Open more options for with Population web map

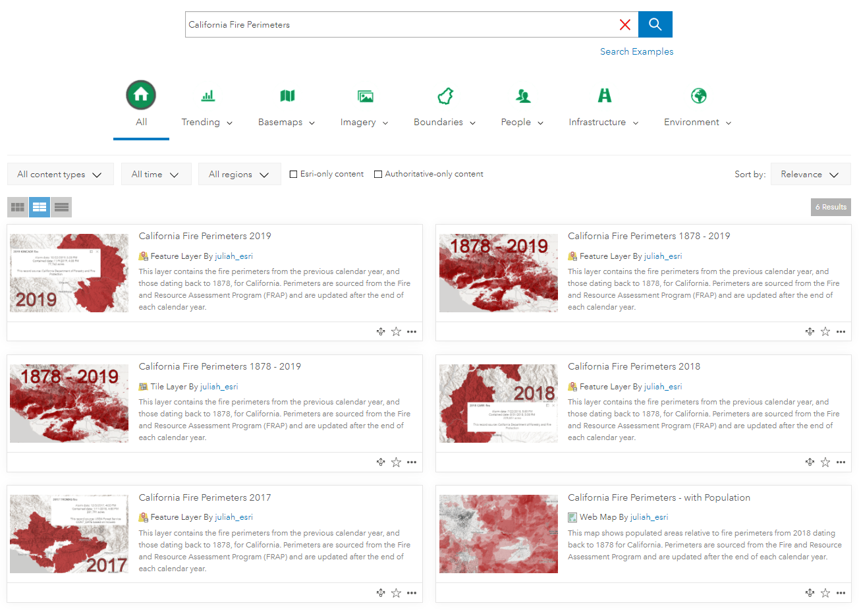coord(841,593)
